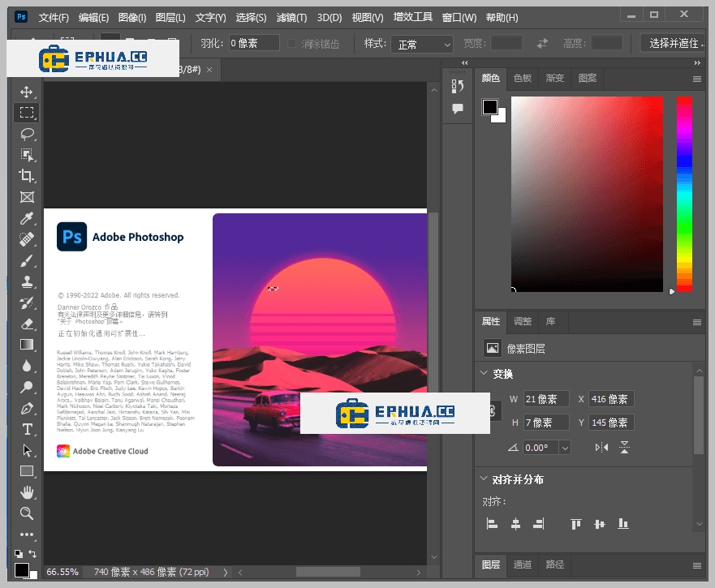The image size is (715, 588).
Task: Collapse the 变换 transform section
Action: coord(484,373)
